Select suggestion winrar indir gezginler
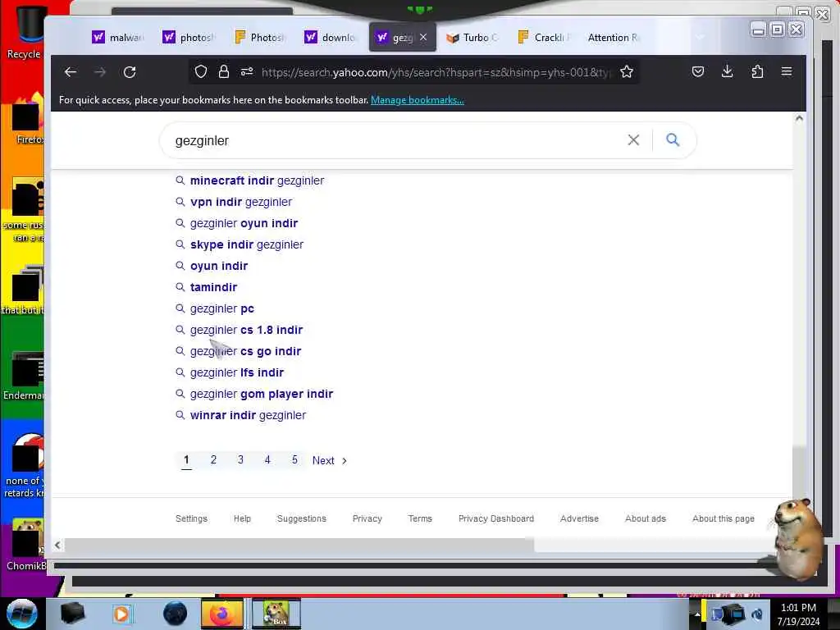Image resolution: width=840 pixels, height=630 pixels. [x=248, y=415]
